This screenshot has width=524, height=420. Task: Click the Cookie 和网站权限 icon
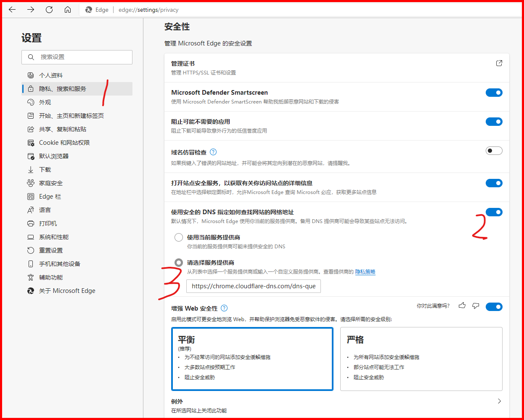pos(31,143)
